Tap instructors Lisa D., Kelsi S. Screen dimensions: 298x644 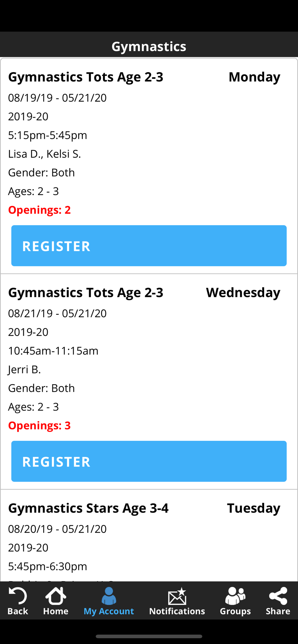(x=45, y=154)
